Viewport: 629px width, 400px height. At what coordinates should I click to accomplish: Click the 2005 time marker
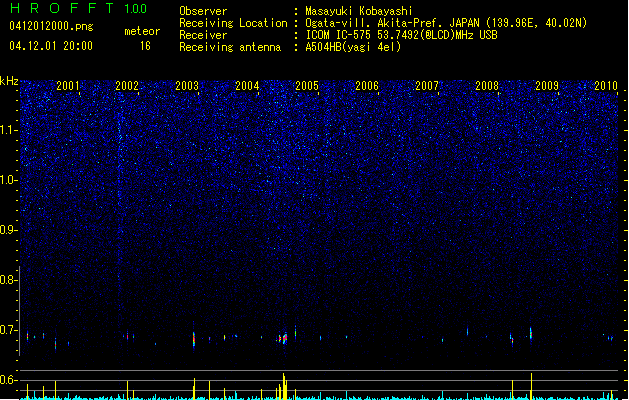point(307,86)
